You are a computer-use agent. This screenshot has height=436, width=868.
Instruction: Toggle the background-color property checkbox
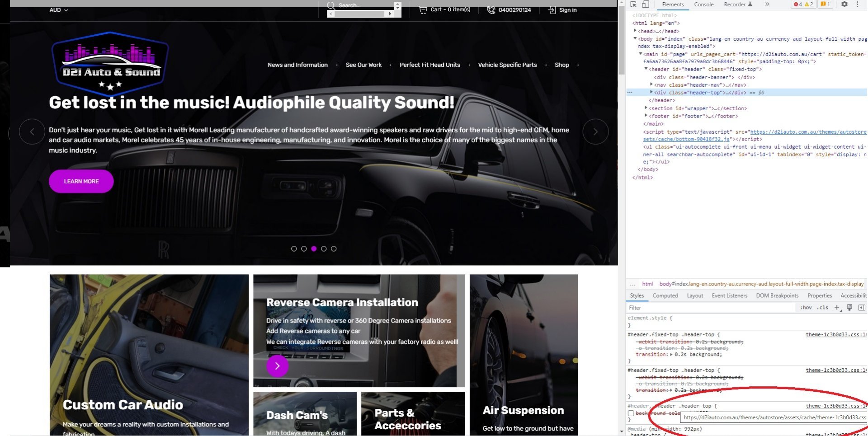pos(631,413)
